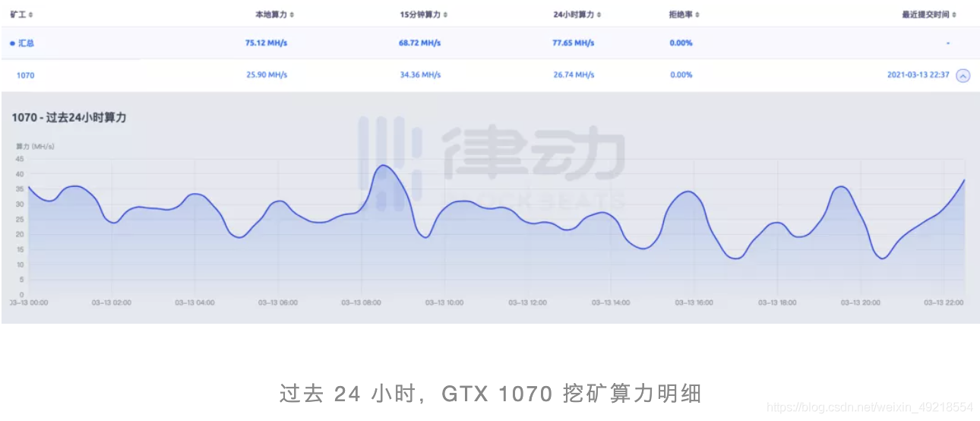Click the 03-13 02:00 x-axis label
The image size is (980, 421).
(111, 302)
